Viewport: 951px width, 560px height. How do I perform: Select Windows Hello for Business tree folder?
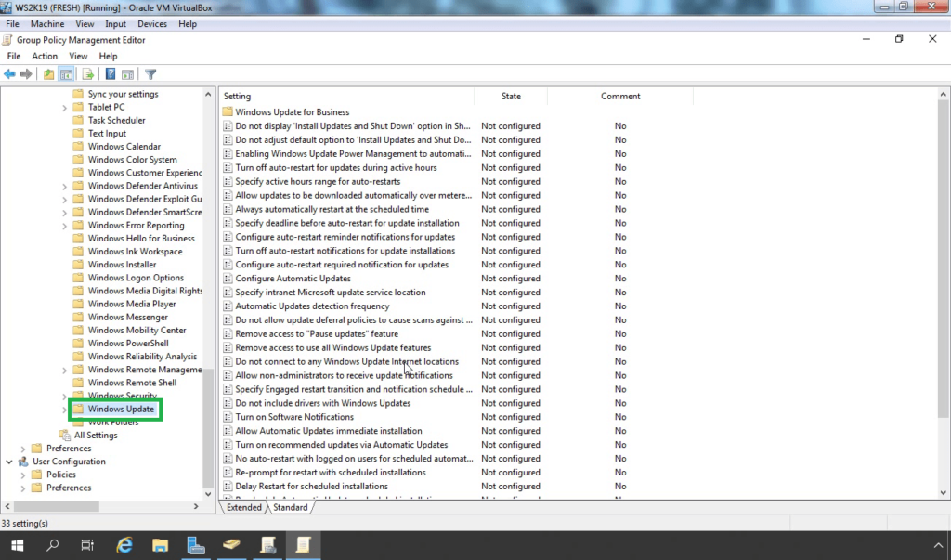[141, 239]
